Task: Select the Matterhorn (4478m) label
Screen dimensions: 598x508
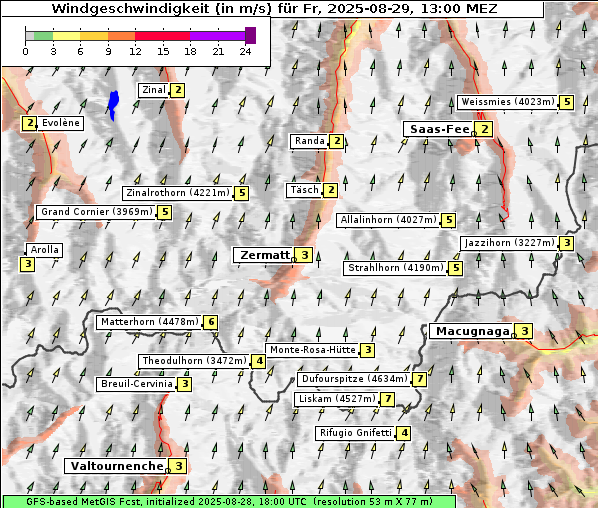Action: (150, 322)
